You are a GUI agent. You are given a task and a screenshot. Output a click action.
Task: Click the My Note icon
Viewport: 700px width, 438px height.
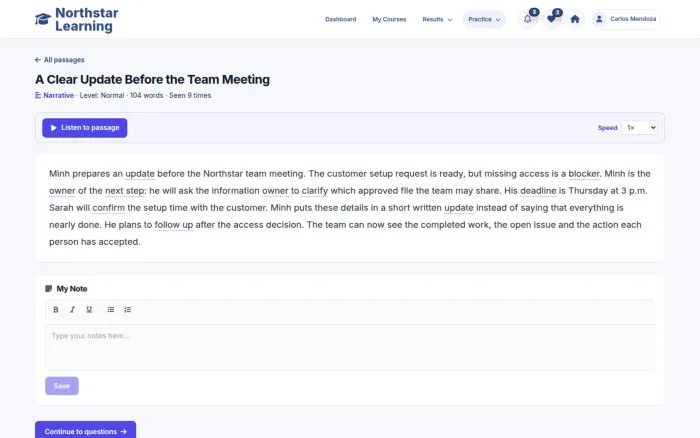[x=49, y=288]
